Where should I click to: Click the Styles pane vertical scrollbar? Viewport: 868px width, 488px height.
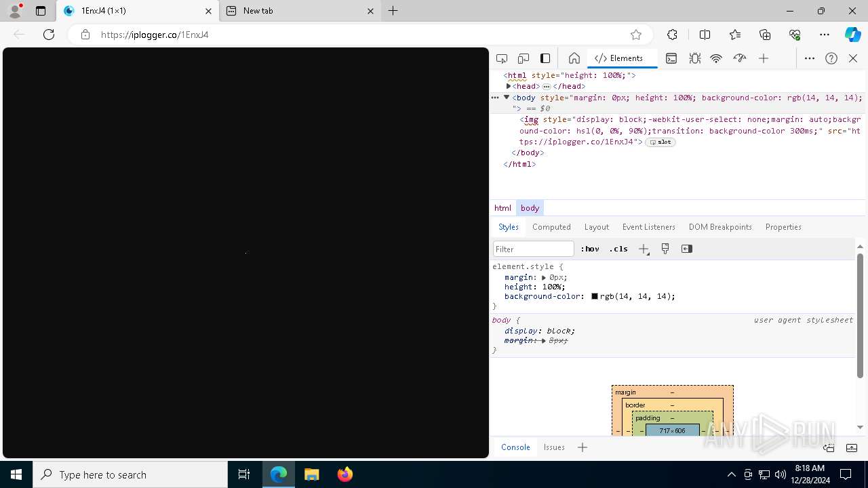[860, 315]
